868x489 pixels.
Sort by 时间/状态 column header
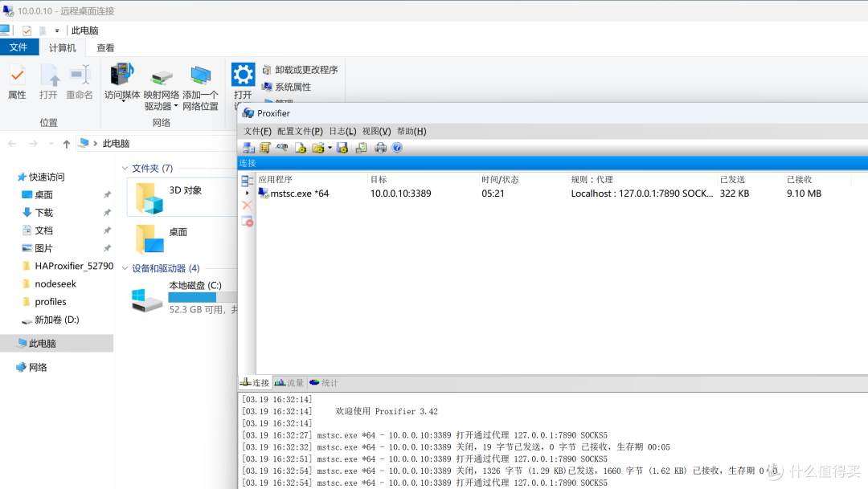(x=523, y=179)
